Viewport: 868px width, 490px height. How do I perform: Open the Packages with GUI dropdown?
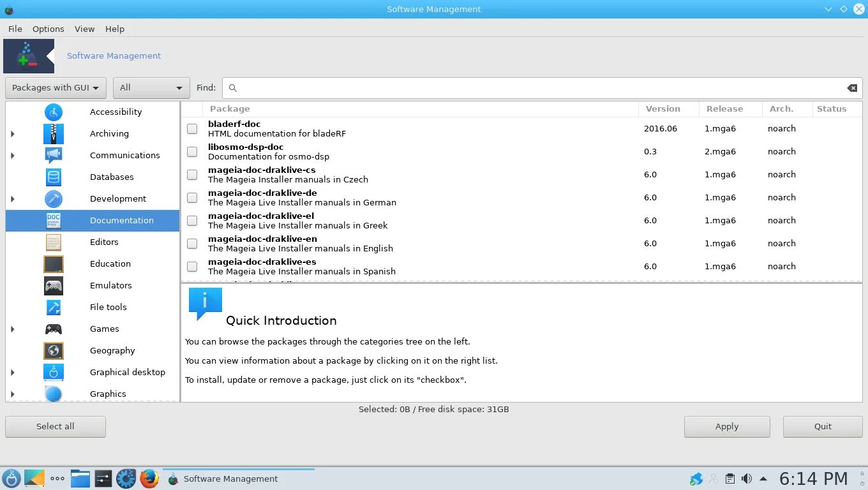point(55,87)
